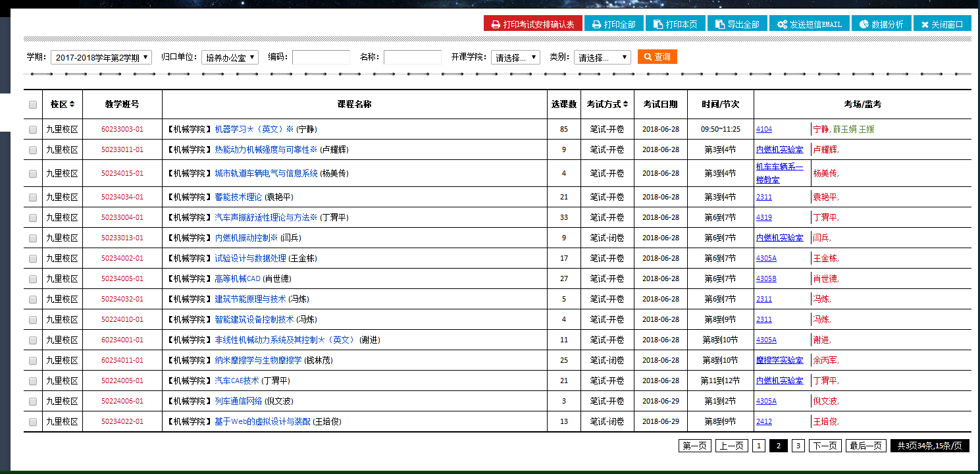Click the 导出全部 export all button

click(737, 24)
